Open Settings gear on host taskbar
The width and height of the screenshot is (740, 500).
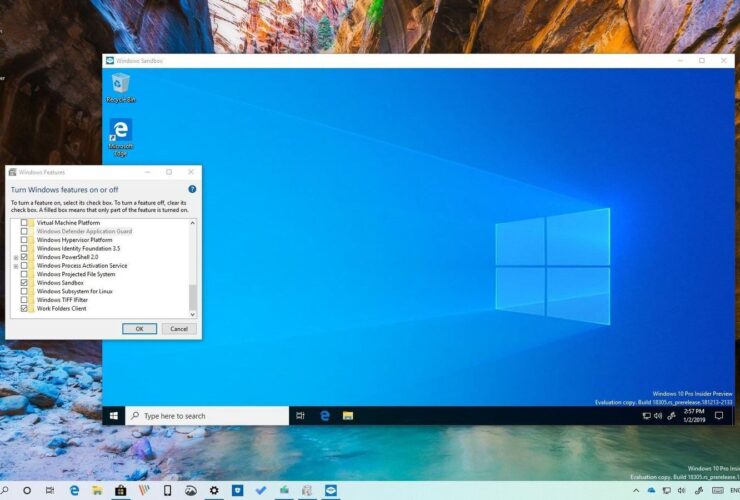coord(214,491)
